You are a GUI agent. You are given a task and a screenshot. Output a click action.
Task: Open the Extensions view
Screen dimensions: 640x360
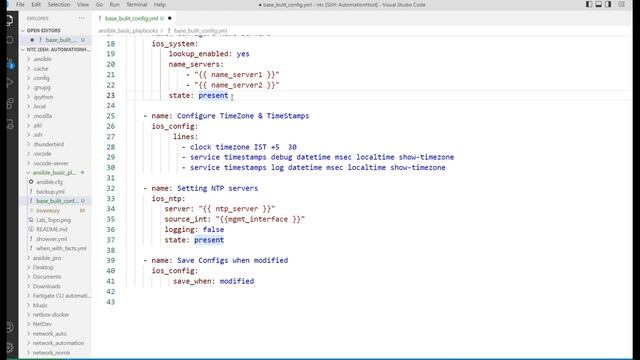(x=10, y=103)
